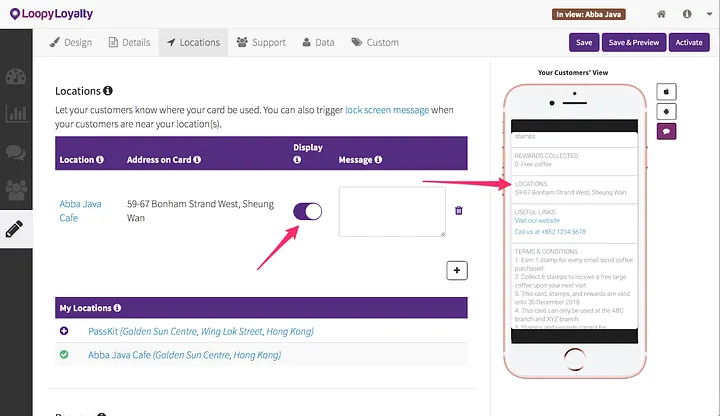Select the pencil edit sidebar icon
This screenshot has height=416, width=720.
click(14, 229)
